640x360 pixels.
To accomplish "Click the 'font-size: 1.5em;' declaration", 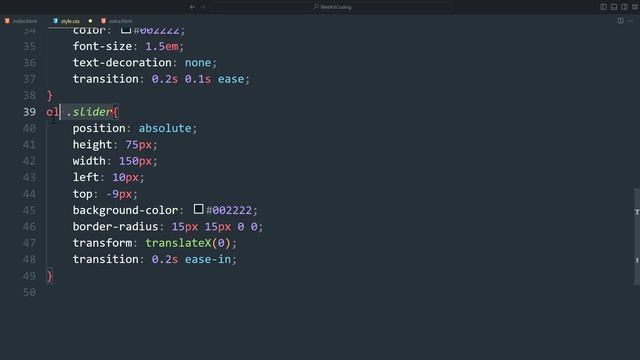I will pos(128,46).
